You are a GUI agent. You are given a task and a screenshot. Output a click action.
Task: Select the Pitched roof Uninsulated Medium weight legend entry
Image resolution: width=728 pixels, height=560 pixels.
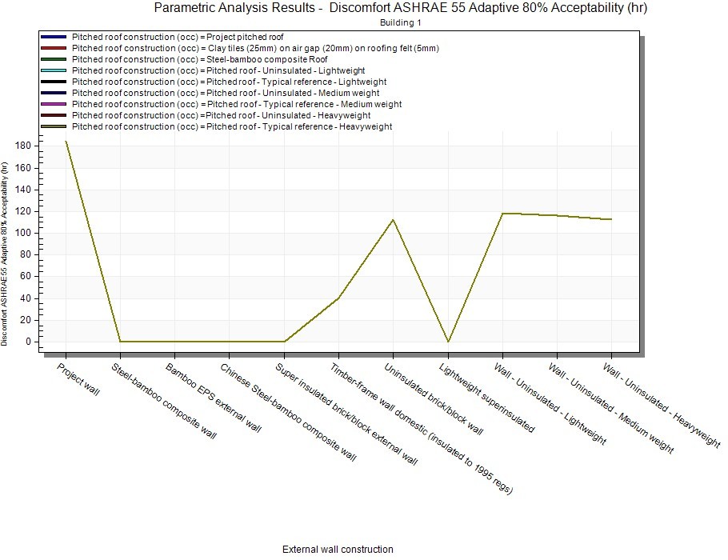click(225, 93)
